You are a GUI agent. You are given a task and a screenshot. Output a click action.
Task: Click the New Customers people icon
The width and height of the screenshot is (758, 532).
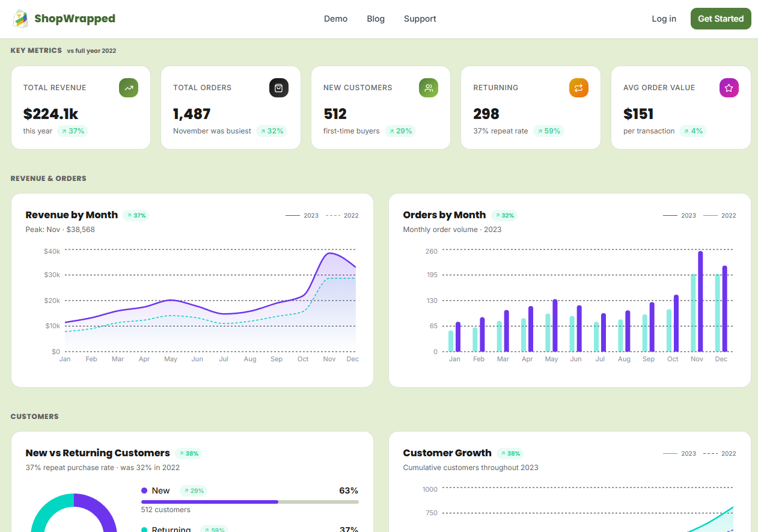[x=429, y=88]
